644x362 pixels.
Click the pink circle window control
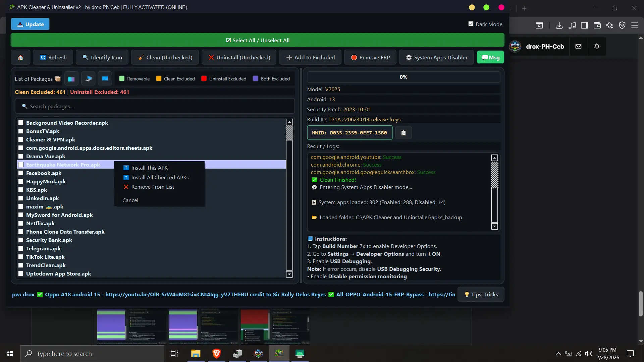pos(501,7)
